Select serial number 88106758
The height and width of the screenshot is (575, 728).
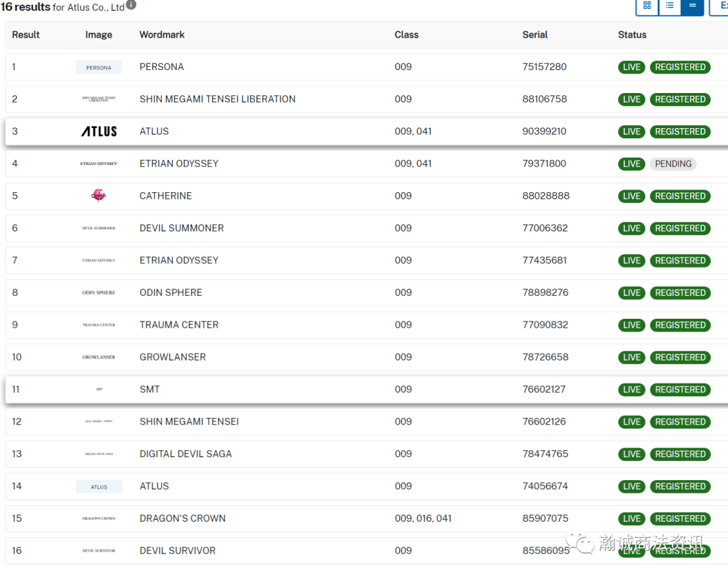pos(544,99)
